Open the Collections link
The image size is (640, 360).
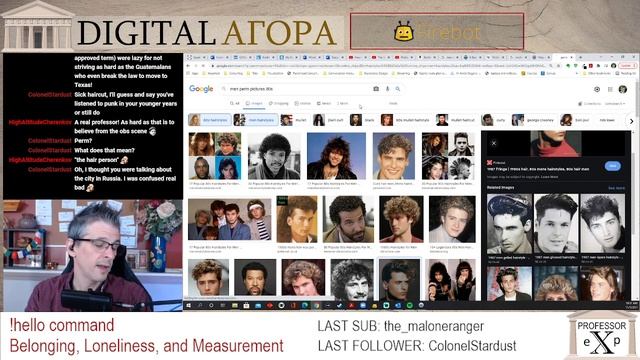coord(589,104)
